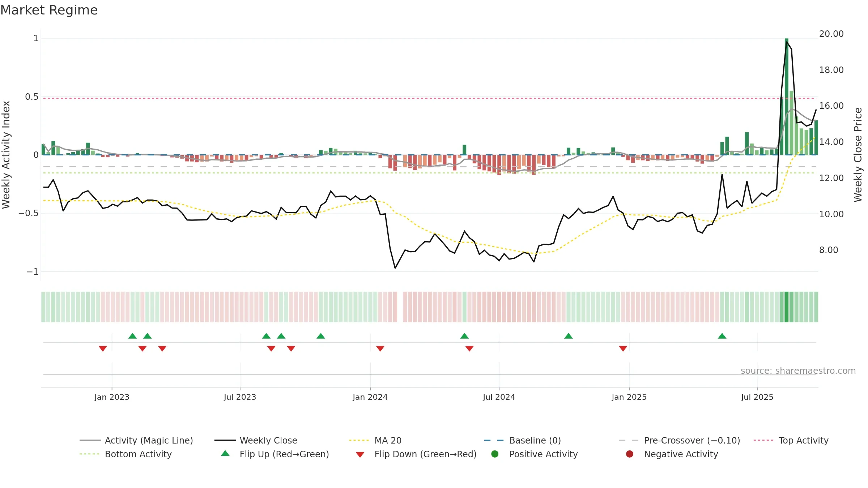Click the Weekly Activity Index axis title
The width and height of the screenshot is (868, 488).
(6, 155)
